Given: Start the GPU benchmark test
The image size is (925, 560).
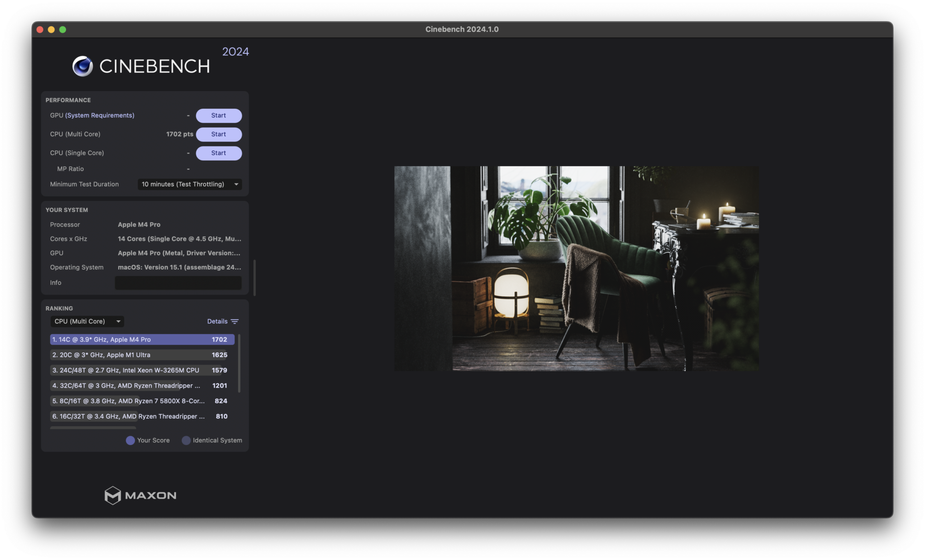Looking at the screenshot, I should click(x=219, y=116).
